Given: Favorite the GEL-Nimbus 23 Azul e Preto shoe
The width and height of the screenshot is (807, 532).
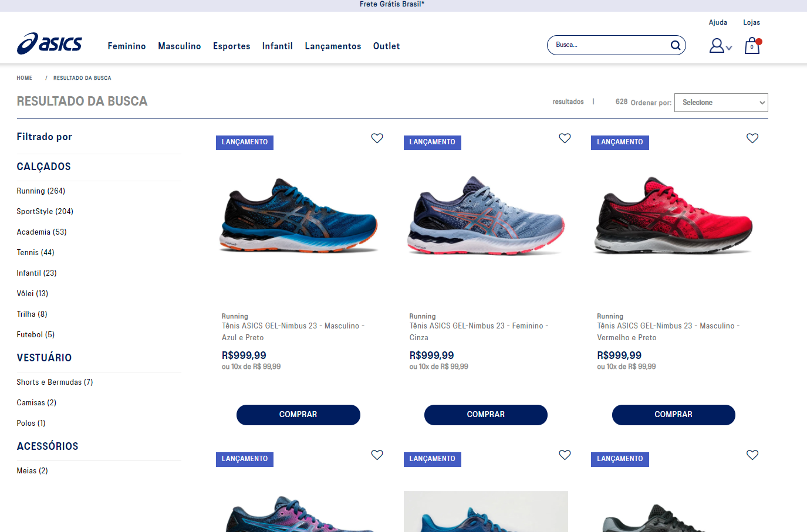Looking at the screenshot, I should [377, 138].
